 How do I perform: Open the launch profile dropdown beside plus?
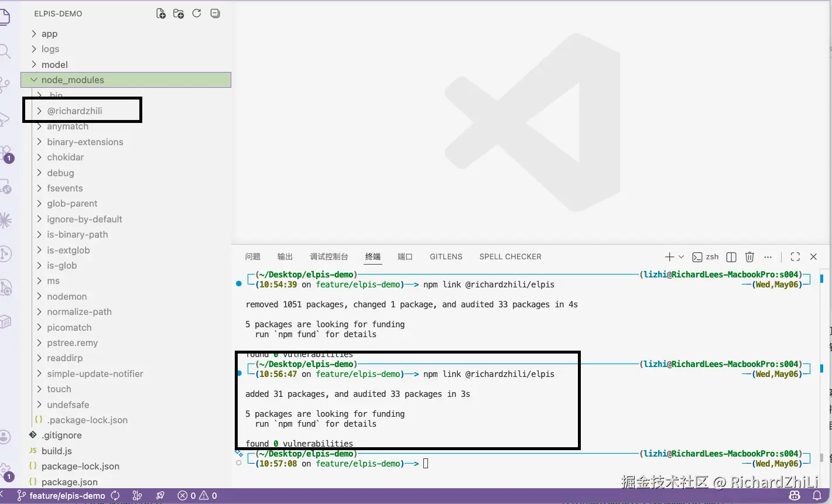[681, 256]
